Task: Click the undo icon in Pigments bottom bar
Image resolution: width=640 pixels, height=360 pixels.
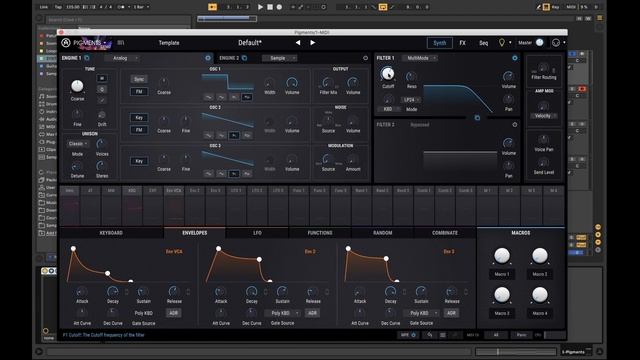Action: click(430, 335)
